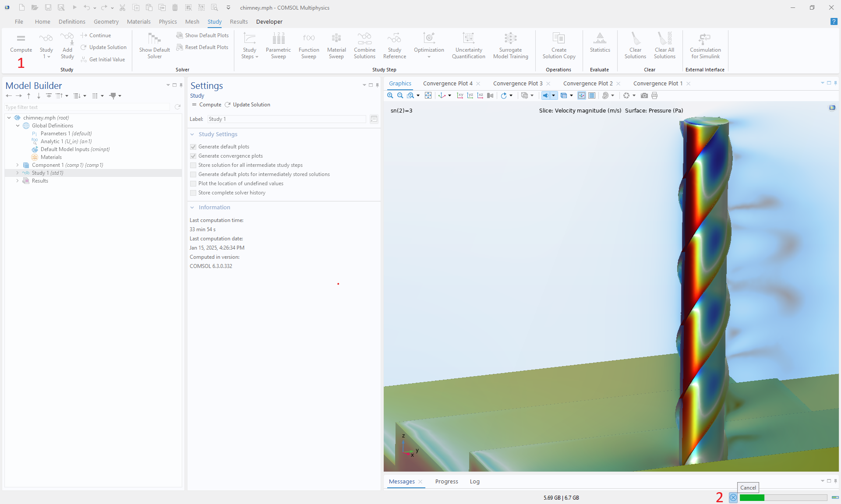Screen dimensions: 841x504
Task: Click the Compute ribbon button
Action: click(21, 43)
